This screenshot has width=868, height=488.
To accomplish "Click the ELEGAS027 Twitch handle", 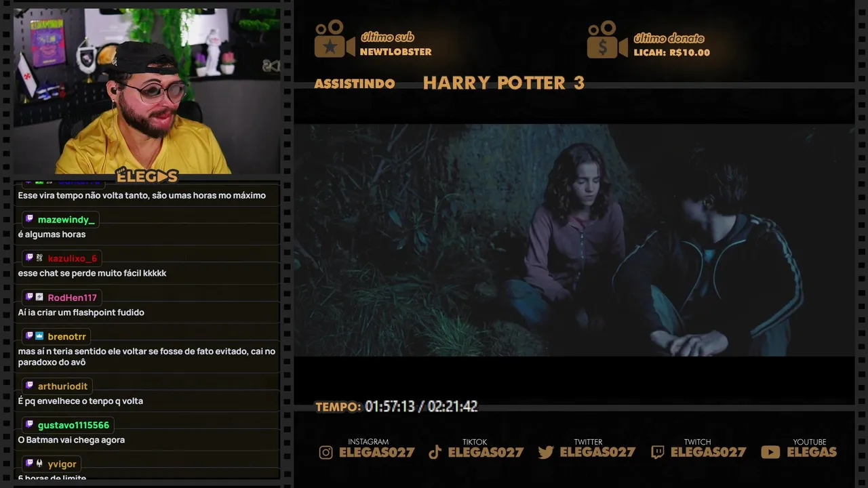I will [x=708, y=452].
